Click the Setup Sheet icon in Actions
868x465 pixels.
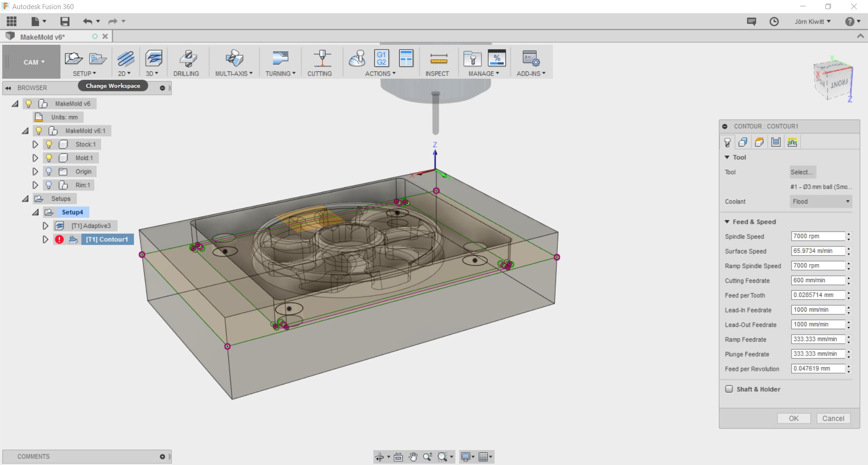pos(406,58)
